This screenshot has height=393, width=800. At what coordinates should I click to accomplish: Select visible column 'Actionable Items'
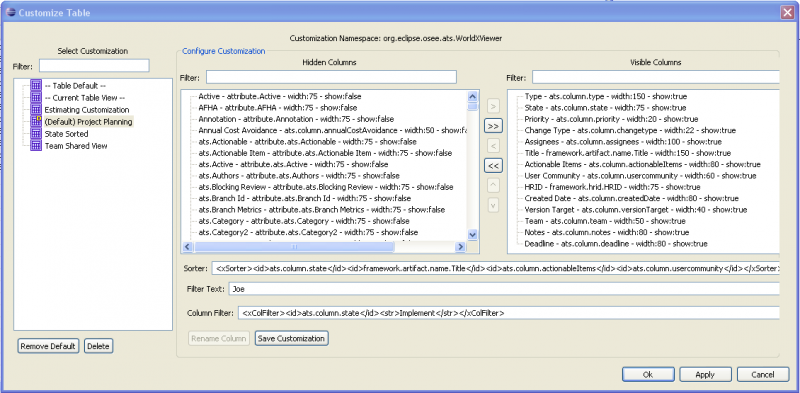pyautogui.click(x=642, y=164)
